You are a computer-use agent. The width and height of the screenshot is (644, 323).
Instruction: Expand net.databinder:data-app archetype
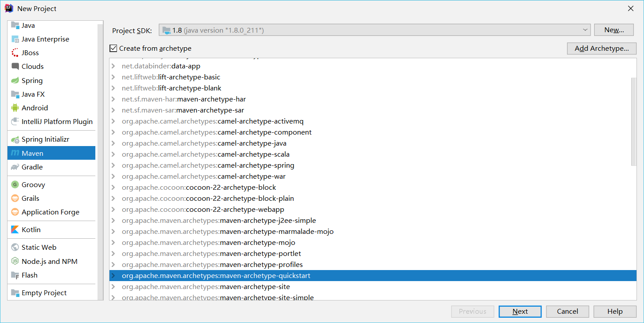click(x=113, y=66)
